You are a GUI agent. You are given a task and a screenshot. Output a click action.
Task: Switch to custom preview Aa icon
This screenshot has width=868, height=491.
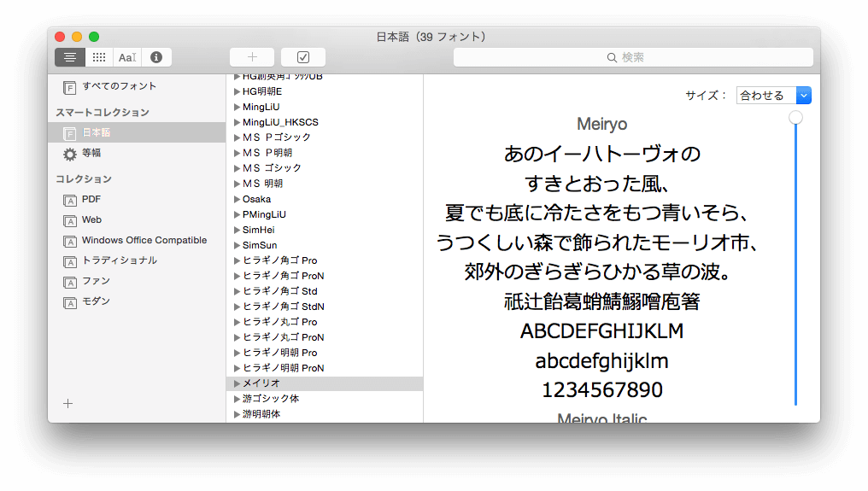[x=127, y=57]
